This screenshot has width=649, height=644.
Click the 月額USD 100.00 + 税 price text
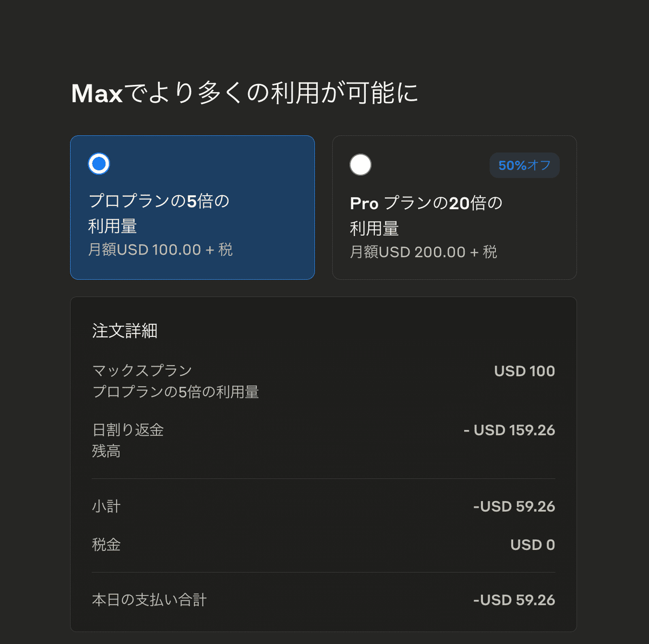161,250
